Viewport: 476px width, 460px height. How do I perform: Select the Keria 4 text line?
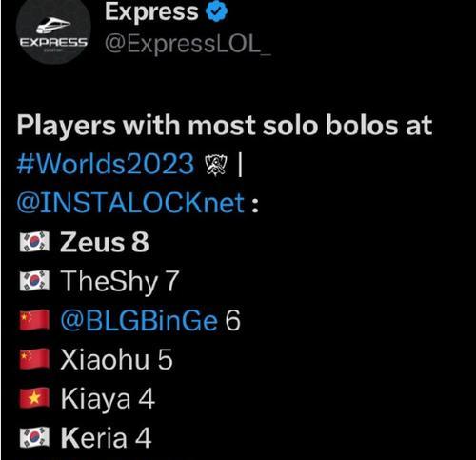106,438
